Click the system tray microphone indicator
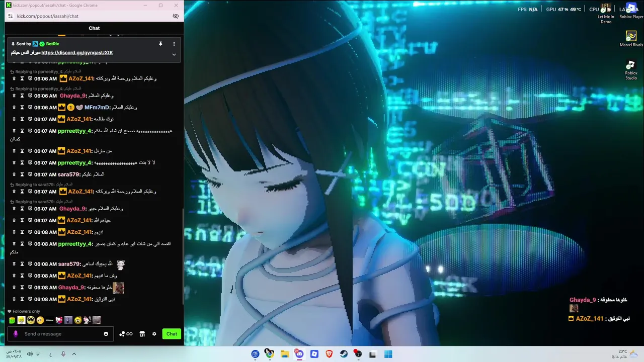This screenshot has height=362, width=644. coord(63,354)
